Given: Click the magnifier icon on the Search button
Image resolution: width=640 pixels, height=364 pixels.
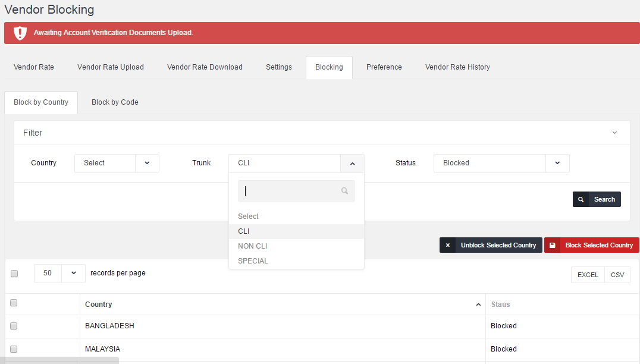Looking at the screenshot, I should tap(581, 199).
